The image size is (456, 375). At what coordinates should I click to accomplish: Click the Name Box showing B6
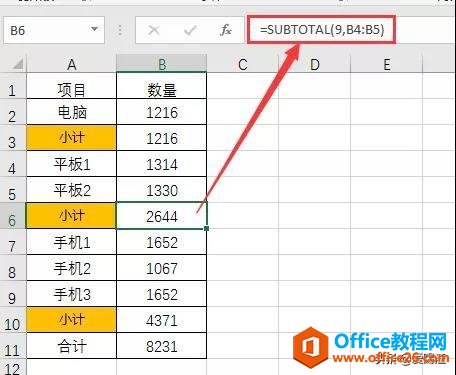pyautogui.click(x=54, y=30)
